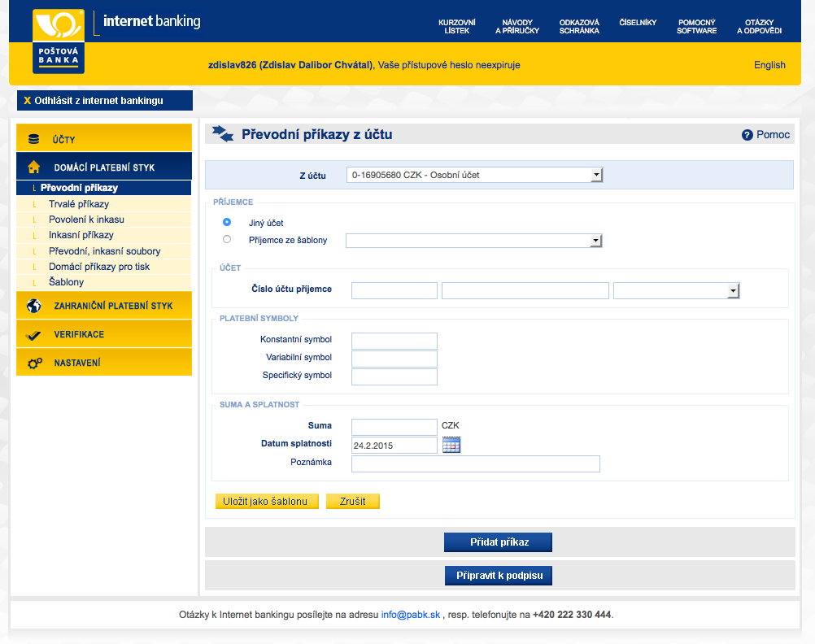Click the Suma amount input field
Image resolution: width=815 pixels, height=644 pixels.
tap(394, 427)
